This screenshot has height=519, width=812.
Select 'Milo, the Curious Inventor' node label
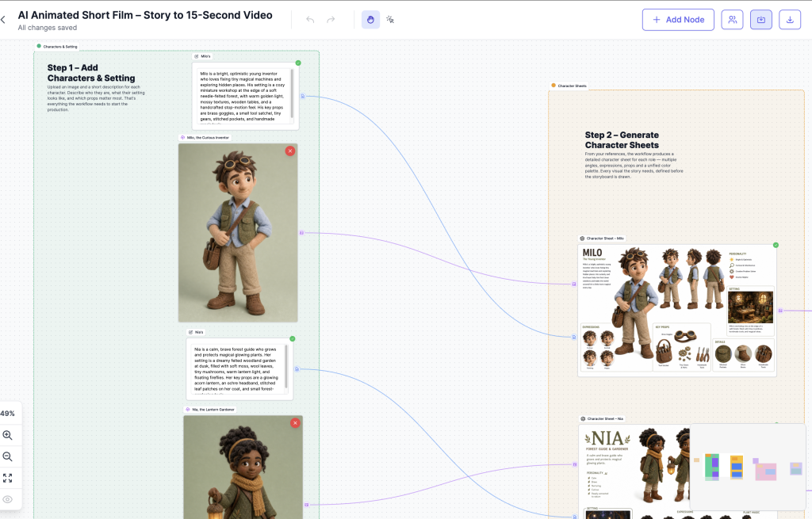(205, 138)
